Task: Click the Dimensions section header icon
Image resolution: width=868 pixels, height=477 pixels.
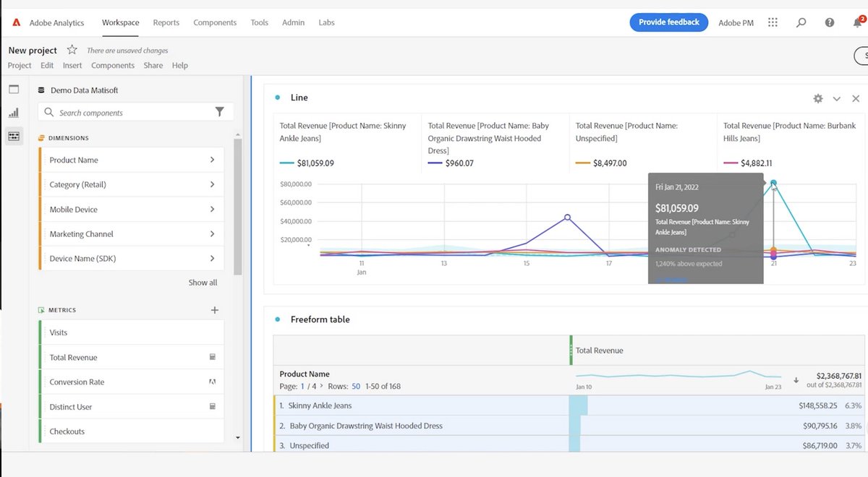Action: tap(41, 137)
